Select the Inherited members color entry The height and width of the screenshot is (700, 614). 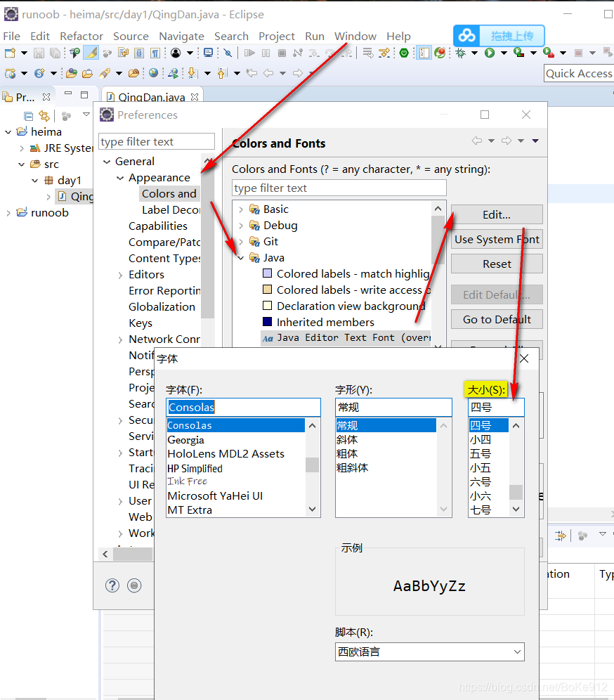tap(319, 323)
